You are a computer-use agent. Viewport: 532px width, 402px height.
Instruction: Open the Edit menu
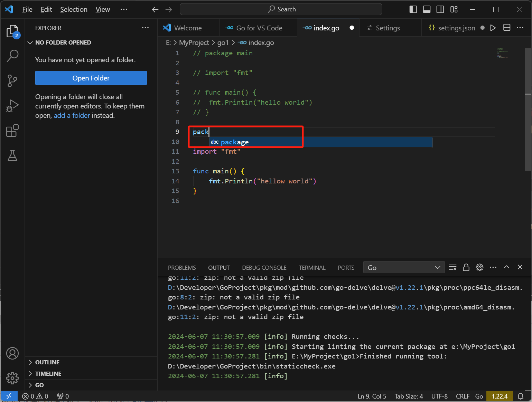click(46, 9)
